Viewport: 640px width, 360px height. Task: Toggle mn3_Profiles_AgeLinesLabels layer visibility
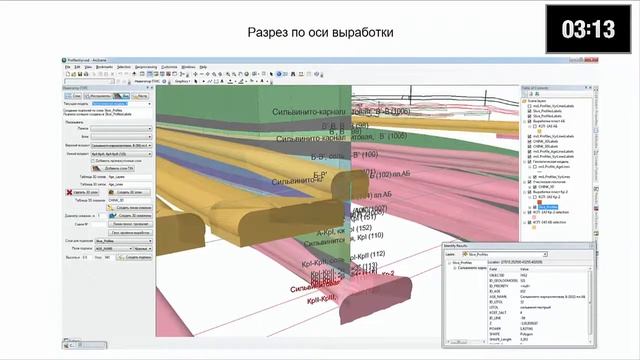(x=529, y=152)
